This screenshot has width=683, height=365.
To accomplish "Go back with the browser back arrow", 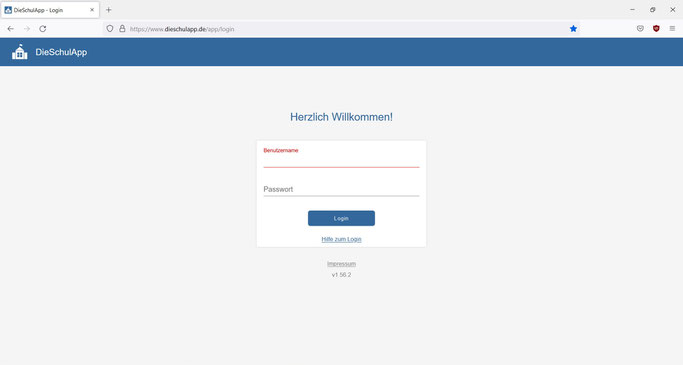I will pyautogui.click(x=10, y=29).
